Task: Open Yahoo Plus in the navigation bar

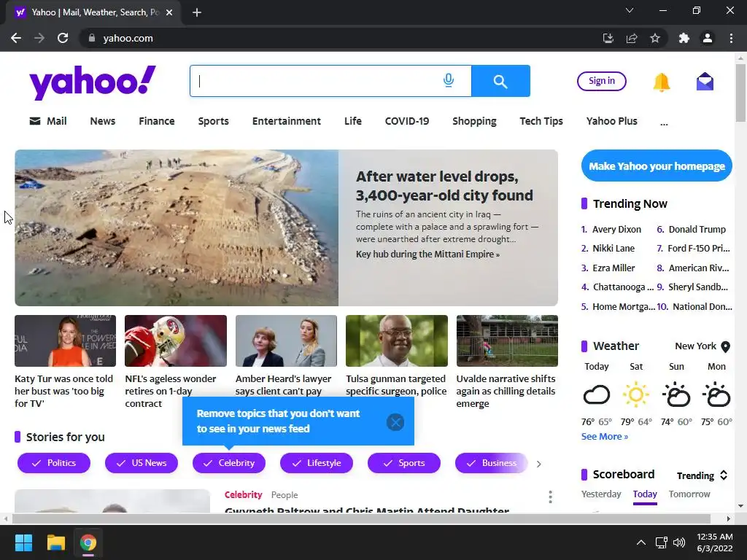Action: [612, 121]
